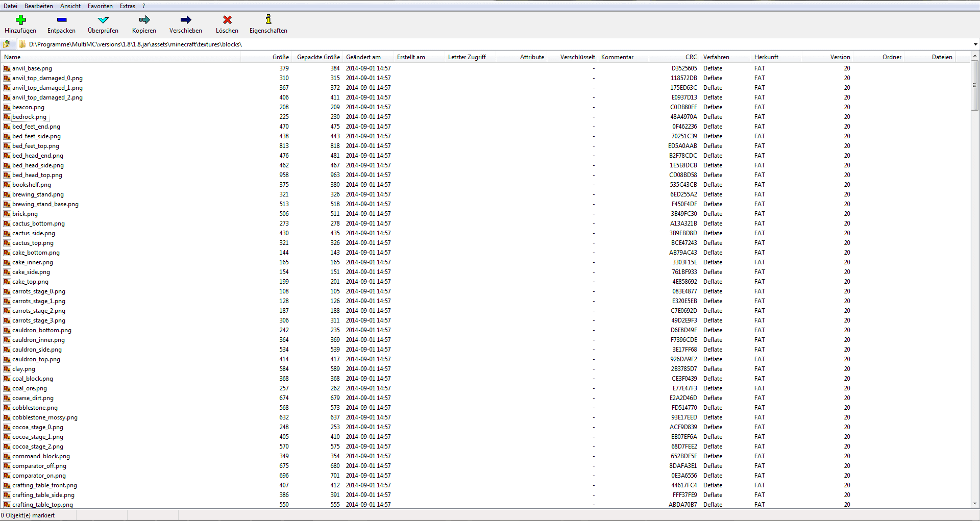The width and height of the screenshot is (980, 521).
Task: Open the Extras menu
Action: click(128, 6)
